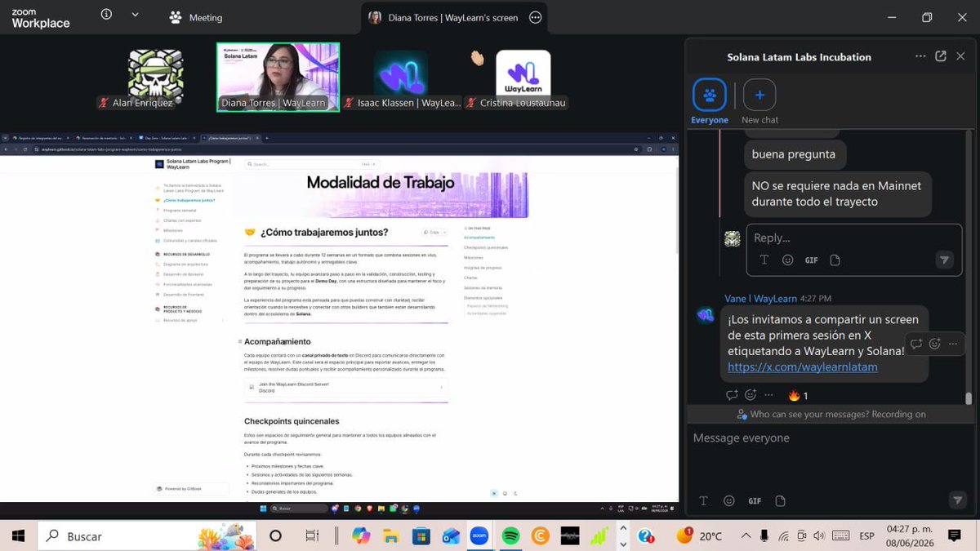The height and width of the screenshot is (551, 980).
Task: Switch to the Meeting tab
Action: tap(196, 17)
